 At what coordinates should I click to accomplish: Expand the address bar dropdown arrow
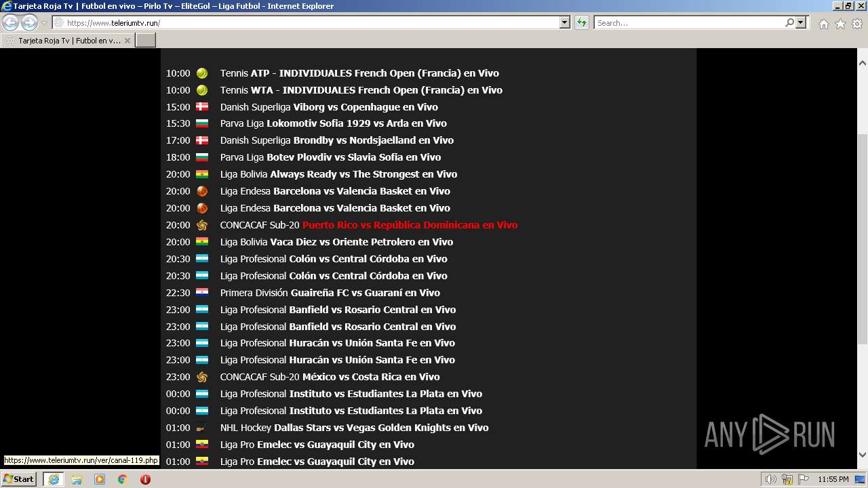(565, 22)
